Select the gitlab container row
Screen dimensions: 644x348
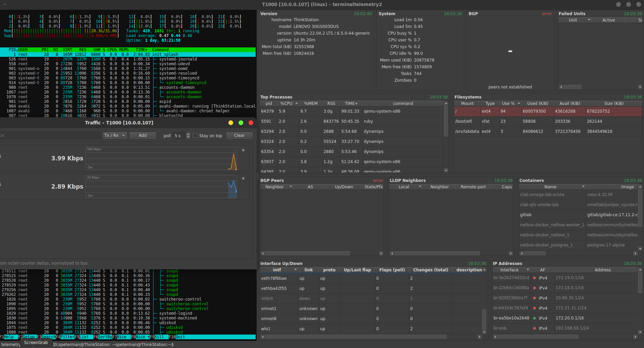click(x=578, y=215)
